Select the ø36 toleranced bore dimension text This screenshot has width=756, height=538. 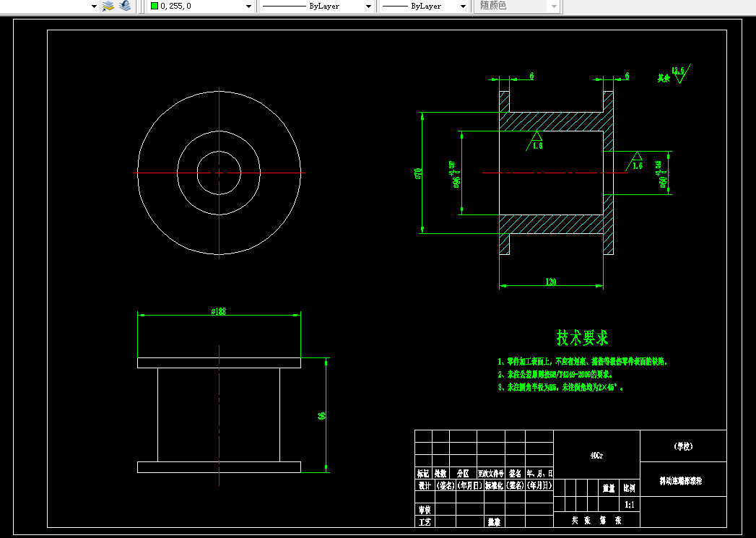coord(454,173)
